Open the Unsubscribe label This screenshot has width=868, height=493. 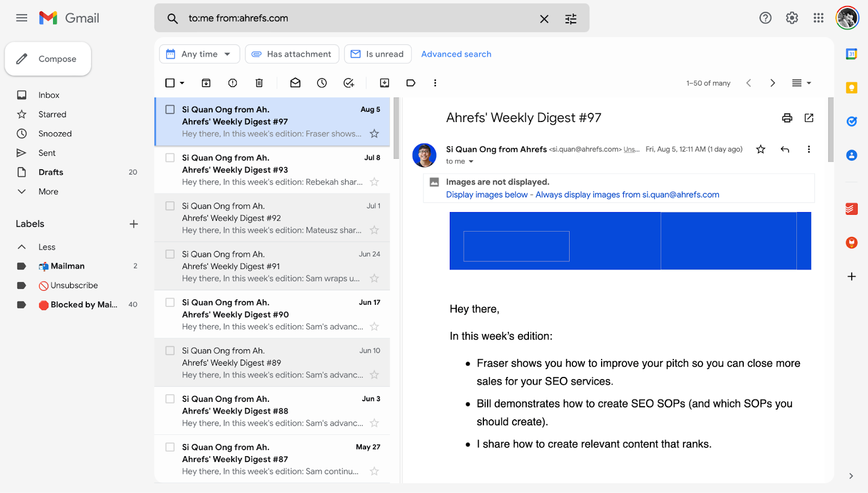75,285
